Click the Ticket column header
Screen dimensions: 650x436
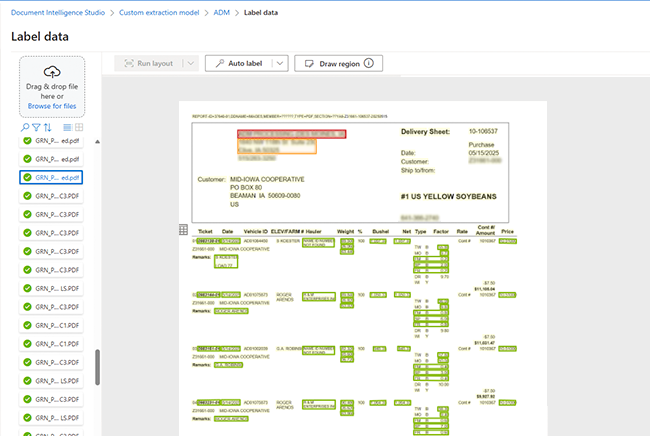click(x=205, y=231)
